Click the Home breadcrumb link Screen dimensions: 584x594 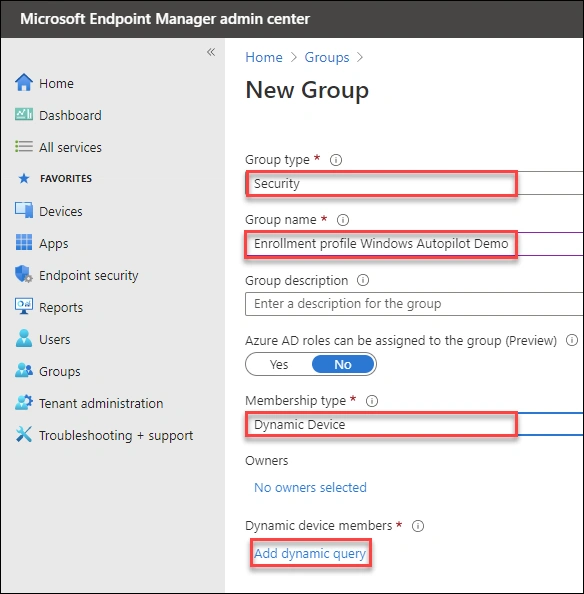pyautogui.click(x=264, y=57)
